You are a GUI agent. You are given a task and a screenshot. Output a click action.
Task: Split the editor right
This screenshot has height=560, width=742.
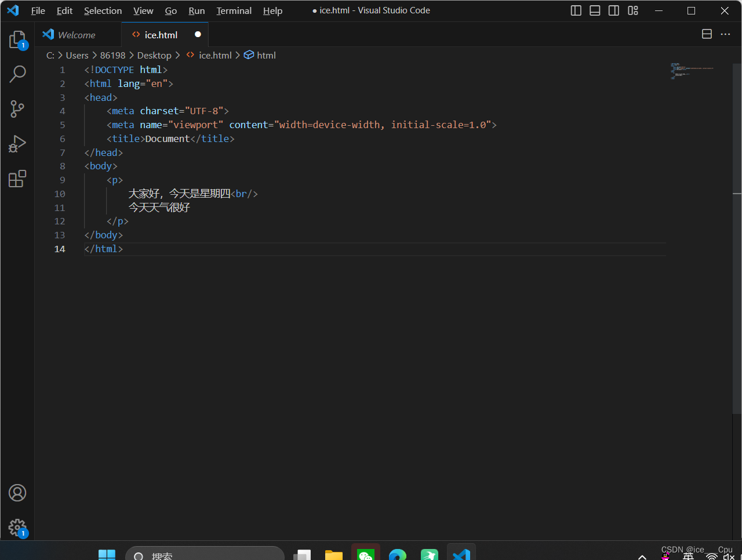point(707,34)
